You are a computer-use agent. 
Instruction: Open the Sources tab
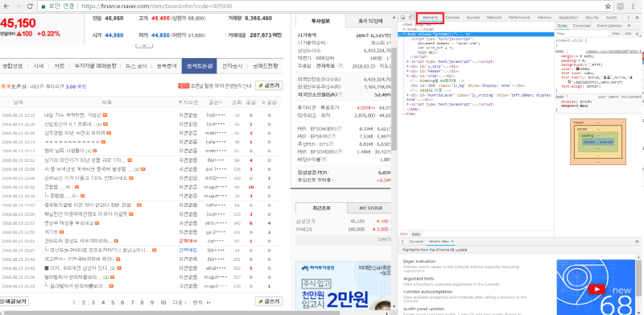[x=473, y=18]
